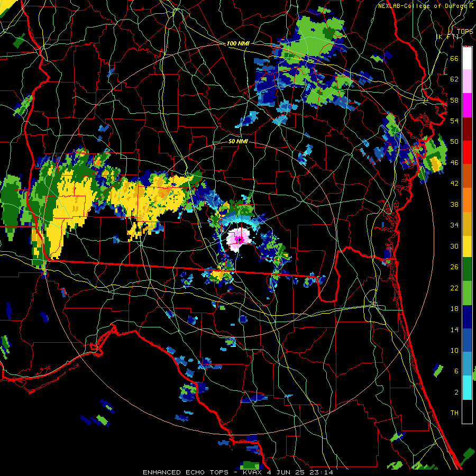Click the white-pink echo top core at radar center
This screenshot has height=476, width=476.
[x=239, y=240]
